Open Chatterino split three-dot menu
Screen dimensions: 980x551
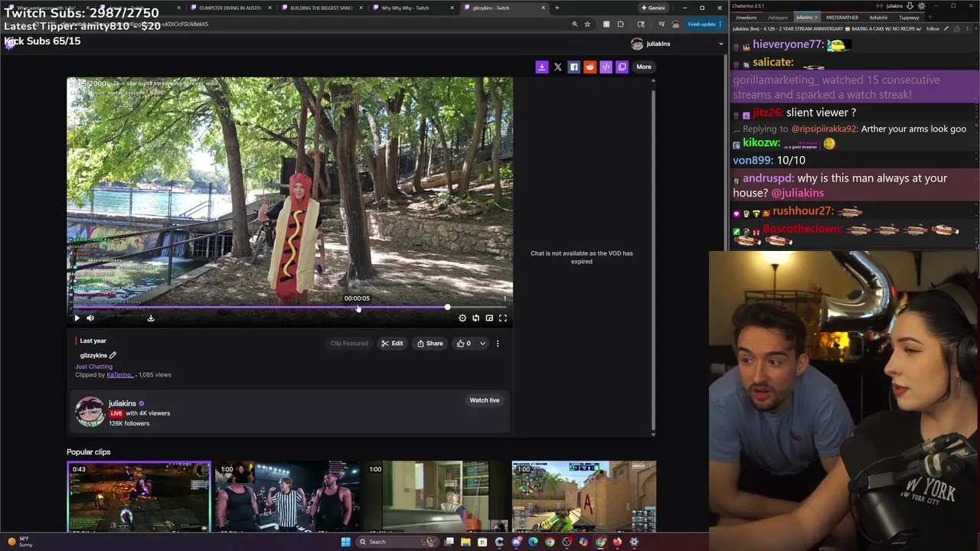[967, 29]
